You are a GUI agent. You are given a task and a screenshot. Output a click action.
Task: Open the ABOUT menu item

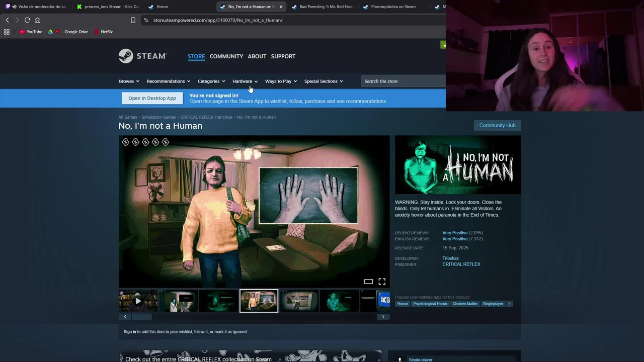point(257,56)
